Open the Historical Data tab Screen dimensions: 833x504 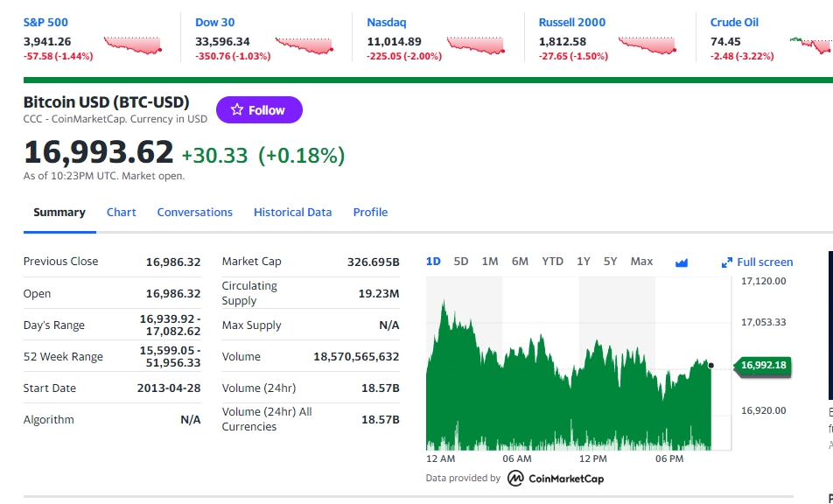click(x=293, y=213)
